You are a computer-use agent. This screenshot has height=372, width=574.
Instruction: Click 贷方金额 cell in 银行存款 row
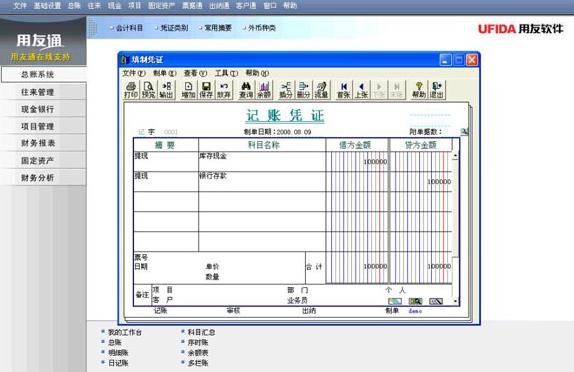[421, 182]
